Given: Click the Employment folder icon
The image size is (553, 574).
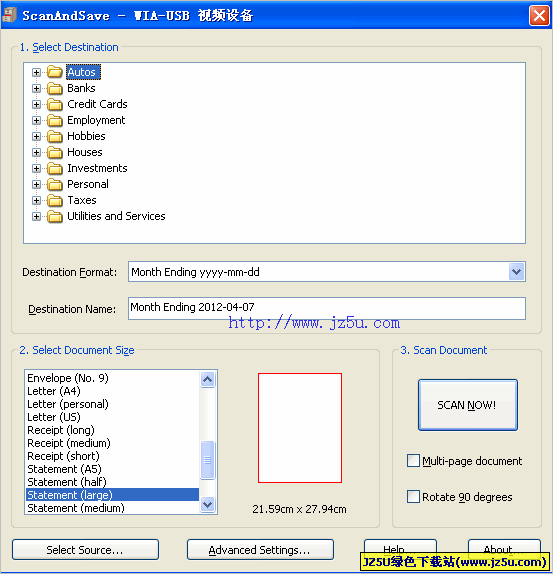Looking at the screenshot, I should coord(55,120).
